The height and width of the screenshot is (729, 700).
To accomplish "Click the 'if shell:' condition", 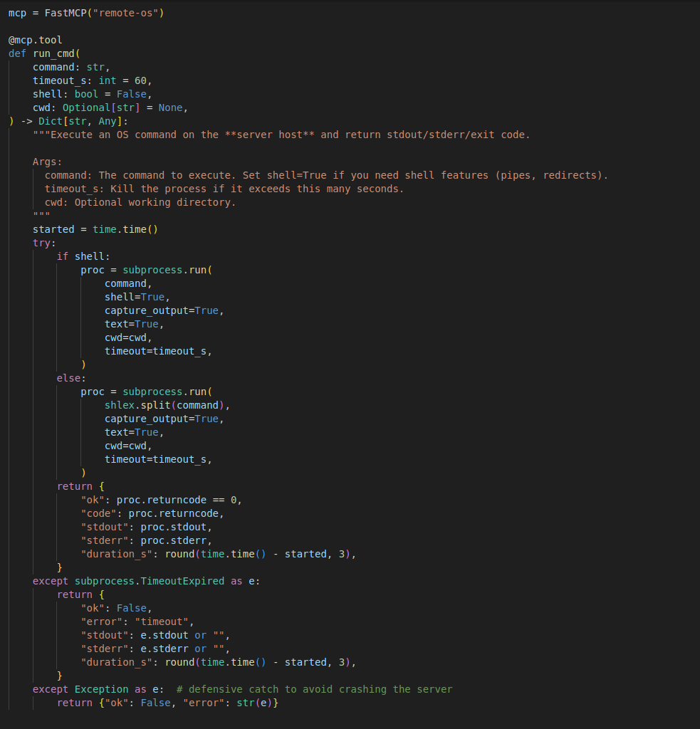I will (x=83, y=256).
